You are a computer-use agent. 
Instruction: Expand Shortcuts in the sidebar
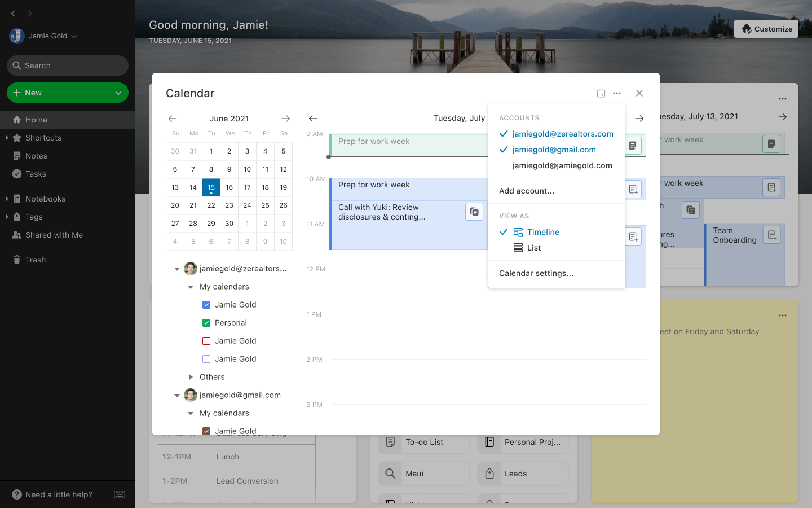coord(7,138)
